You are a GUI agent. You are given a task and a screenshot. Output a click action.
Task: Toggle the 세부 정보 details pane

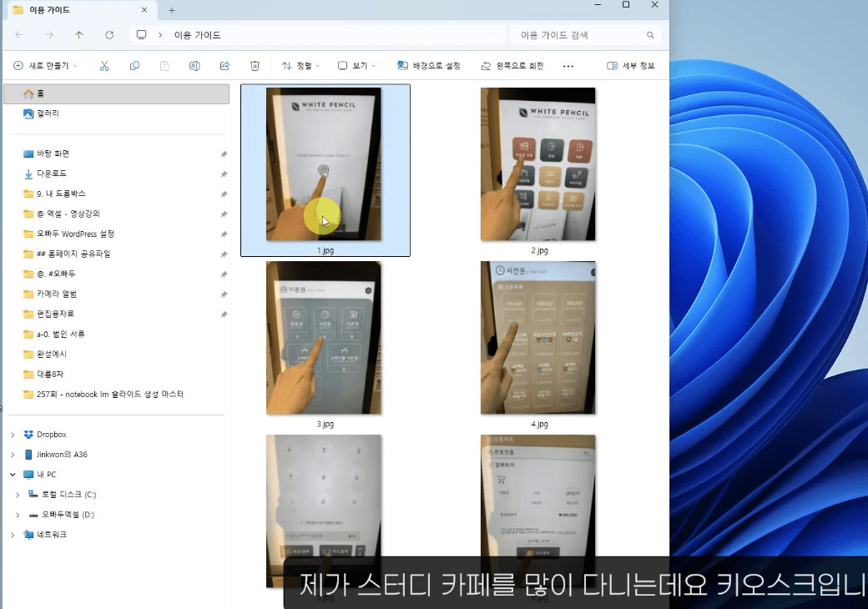click(630, 66)
